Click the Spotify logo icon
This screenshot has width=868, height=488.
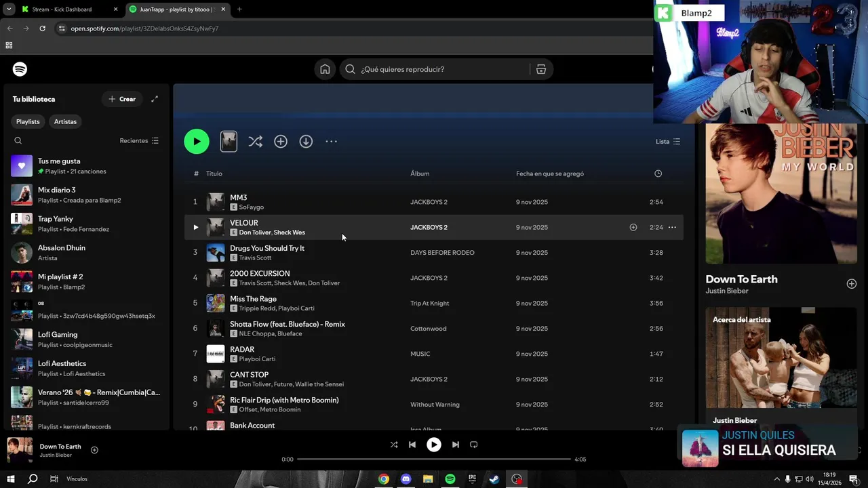(20, 69)
